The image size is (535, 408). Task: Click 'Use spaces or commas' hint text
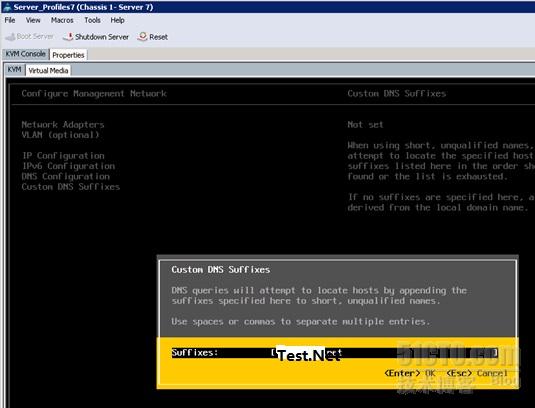300,321
